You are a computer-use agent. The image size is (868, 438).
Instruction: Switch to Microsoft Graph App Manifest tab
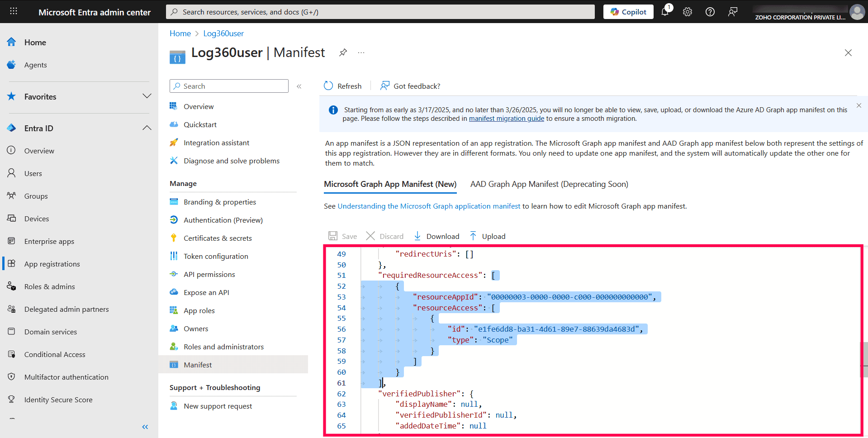click(389, 184)
